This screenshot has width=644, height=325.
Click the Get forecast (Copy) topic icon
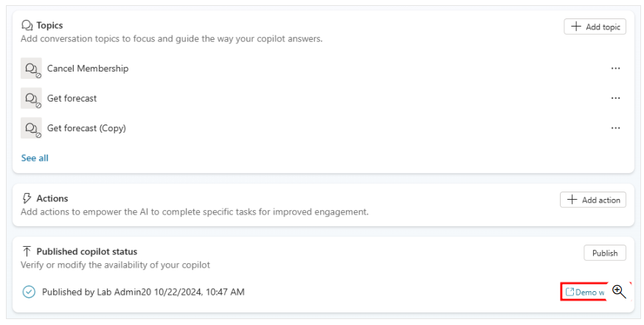(x=31, y=128)
